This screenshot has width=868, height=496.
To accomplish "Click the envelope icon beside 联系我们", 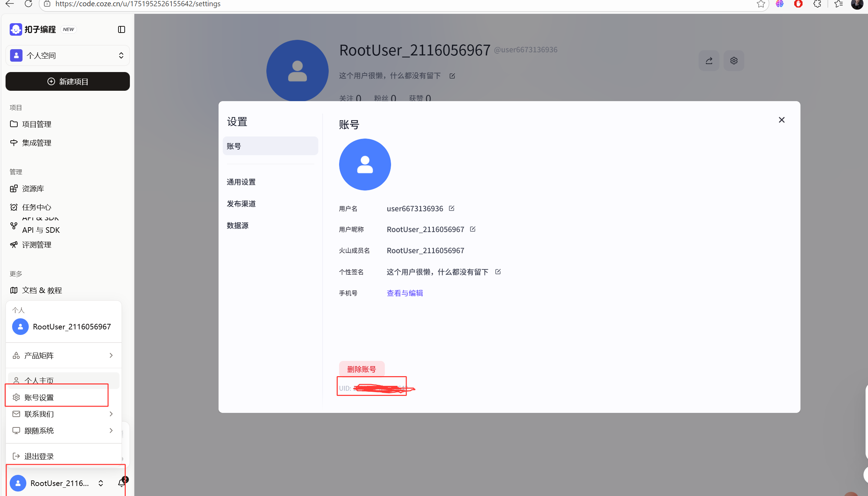I will point(16,414).
